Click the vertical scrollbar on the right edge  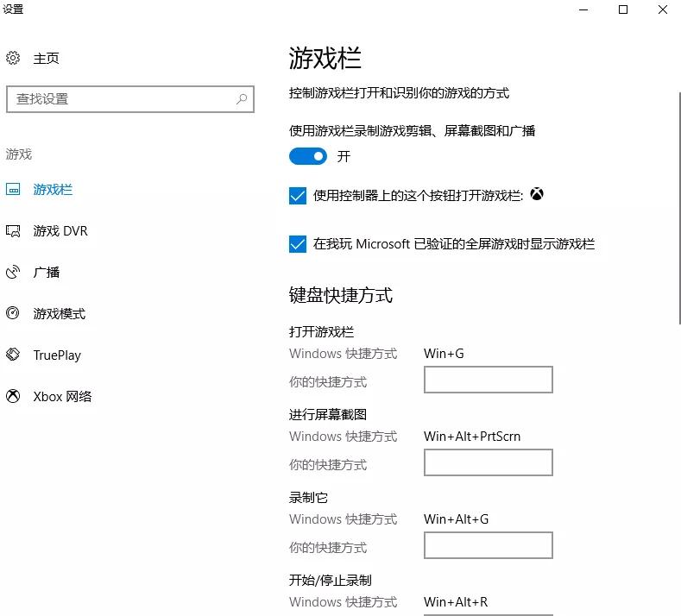pos(678,208)
